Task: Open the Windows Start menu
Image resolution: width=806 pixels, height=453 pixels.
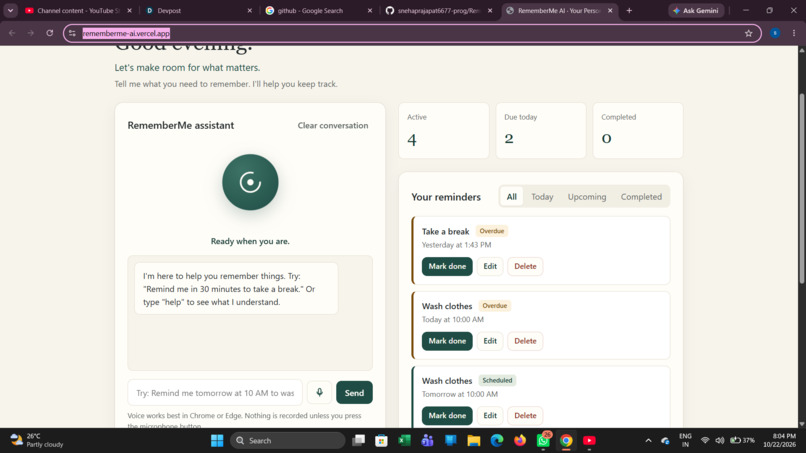Action: click(217, 441)
